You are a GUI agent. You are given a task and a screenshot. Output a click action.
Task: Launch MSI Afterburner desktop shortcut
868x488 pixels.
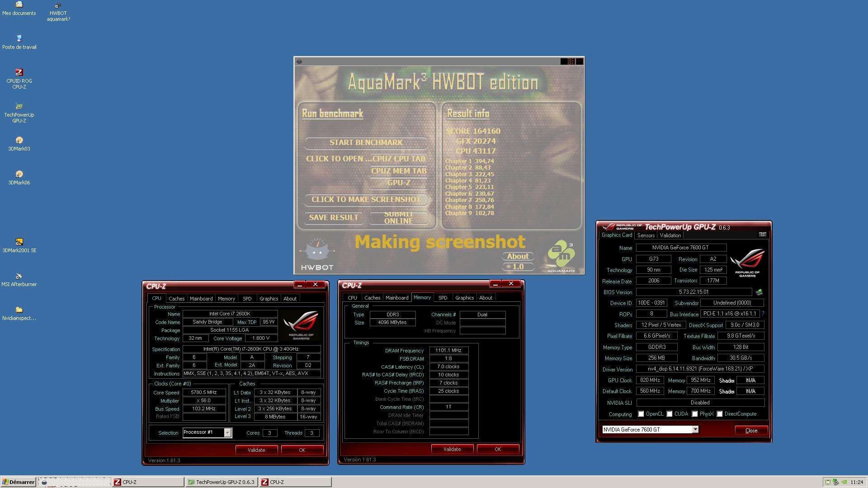point(19,279)
